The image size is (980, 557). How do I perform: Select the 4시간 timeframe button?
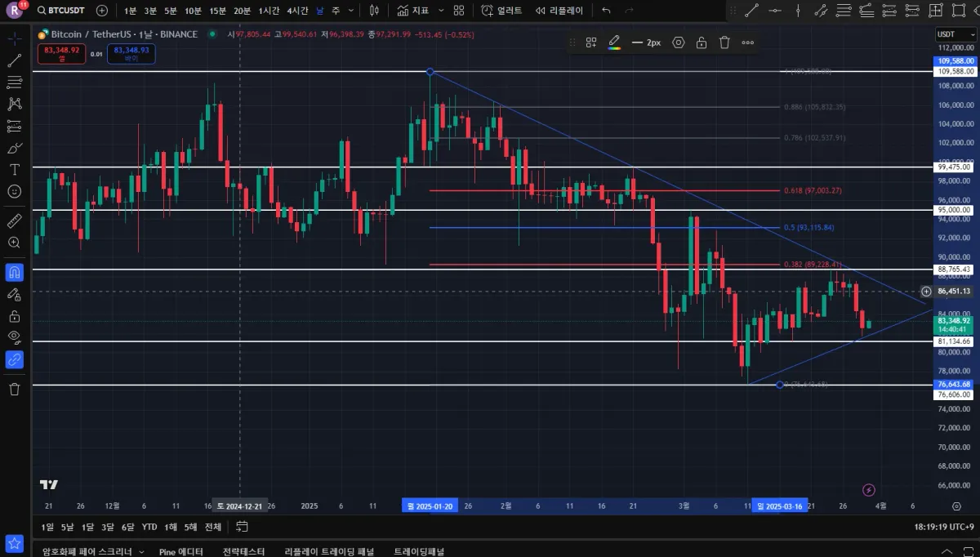click(x=297, y=11)
